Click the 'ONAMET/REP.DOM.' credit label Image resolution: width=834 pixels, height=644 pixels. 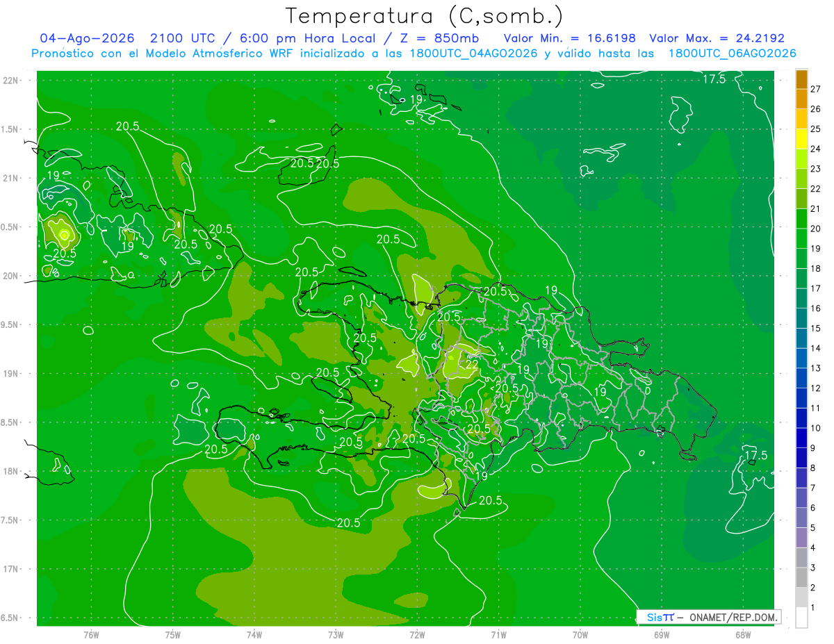tap(733, 617)
